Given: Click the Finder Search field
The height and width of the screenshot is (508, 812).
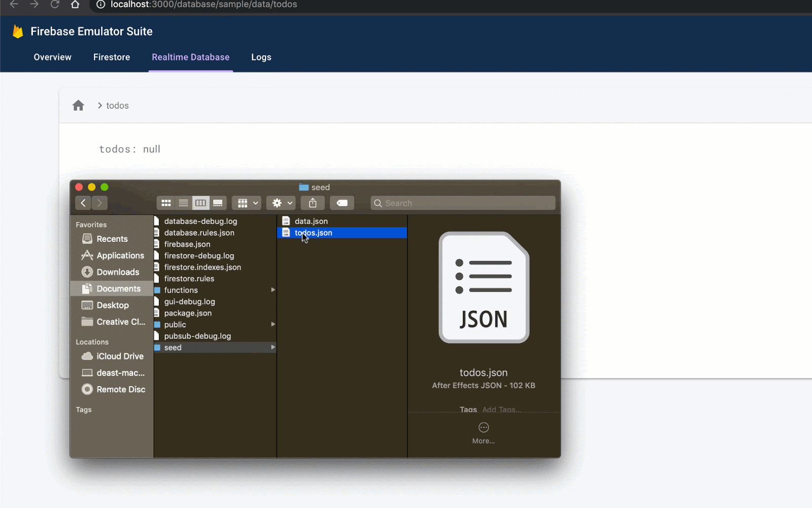Looking at the screenshot, I should coord(463,203).
